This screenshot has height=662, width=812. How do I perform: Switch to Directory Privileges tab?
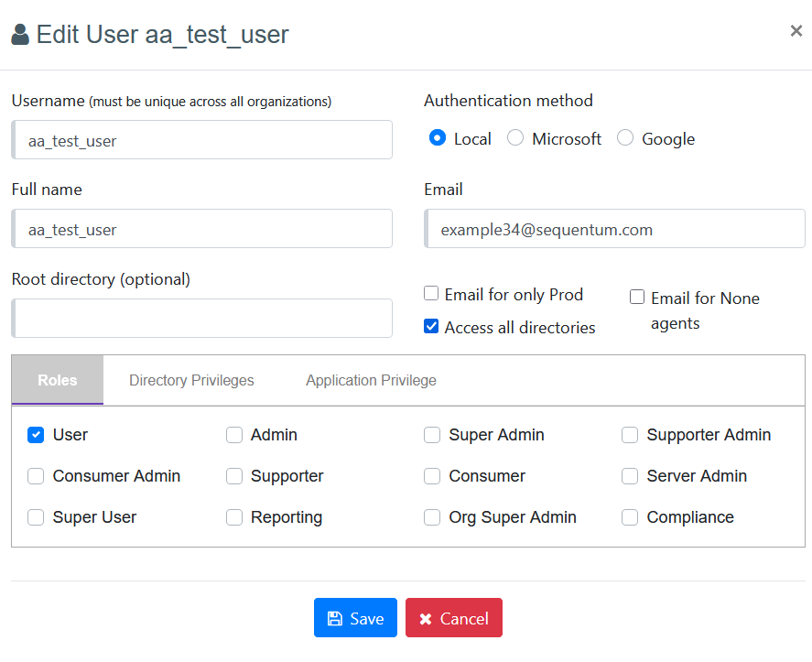pyautogui.click(x=191, y=380)
